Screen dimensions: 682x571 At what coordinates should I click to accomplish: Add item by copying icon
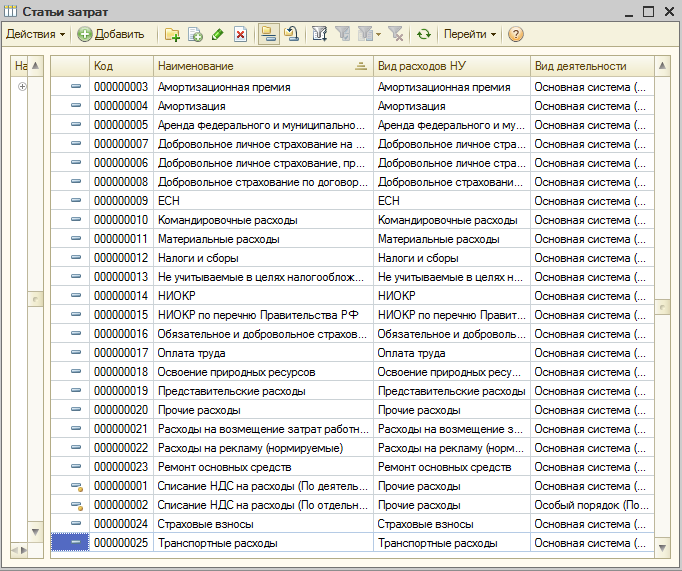point(195,34)
